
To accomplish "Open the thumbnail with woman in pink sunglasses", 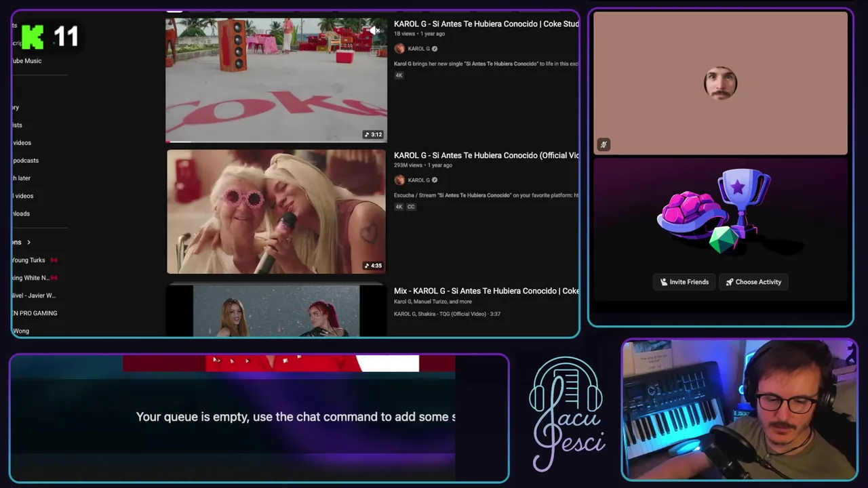I will pos(277,211).
